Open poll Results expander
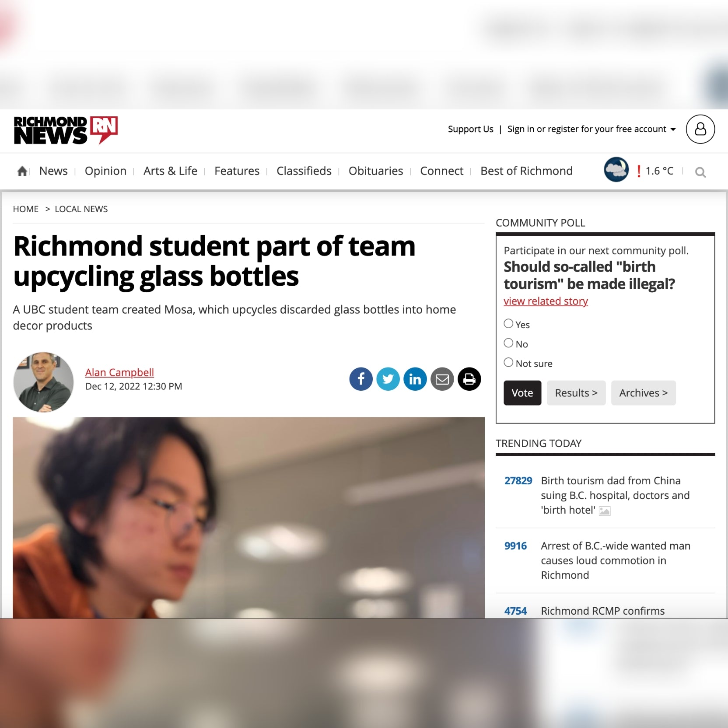Image resolution: width=728 pixels, height=728 pixels. click(x=576, y=393)
